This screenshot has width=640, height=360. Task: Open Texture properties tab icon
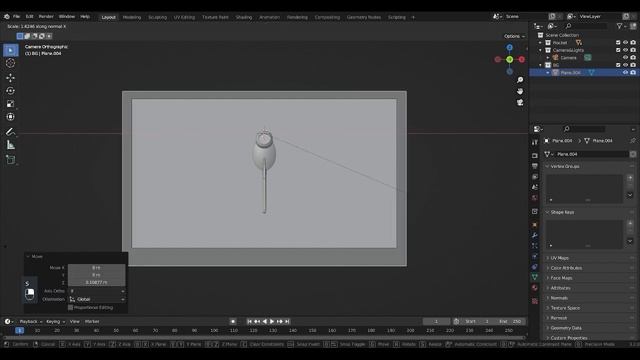(x=535, y=301)
